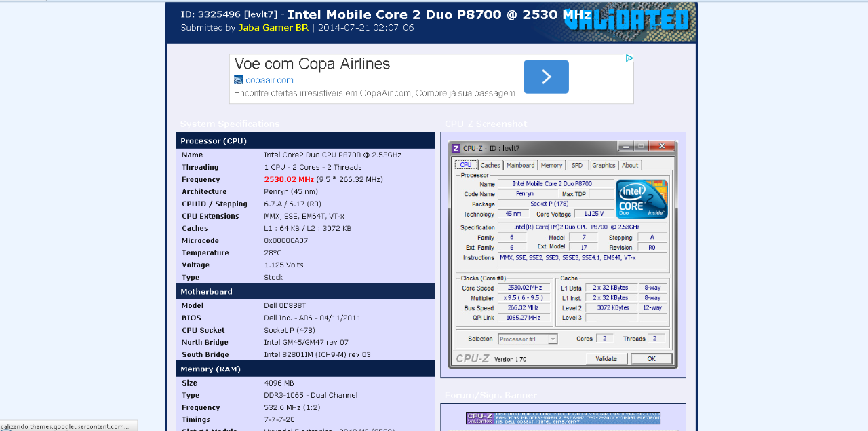Click the 'Memory (RAM)' section header
868x431 pixels.
[305, 369]
